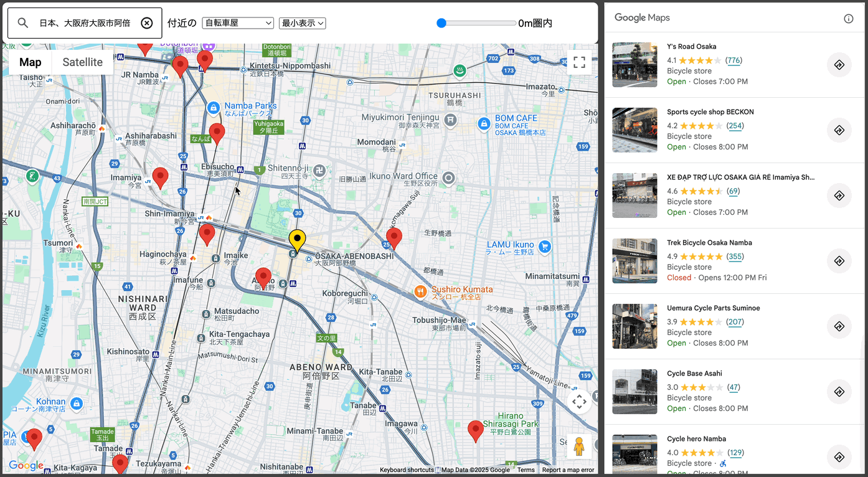The width and height of the screenshot is (868, 477).
Task: Click the Street View pegman icon
Action: 579,446
